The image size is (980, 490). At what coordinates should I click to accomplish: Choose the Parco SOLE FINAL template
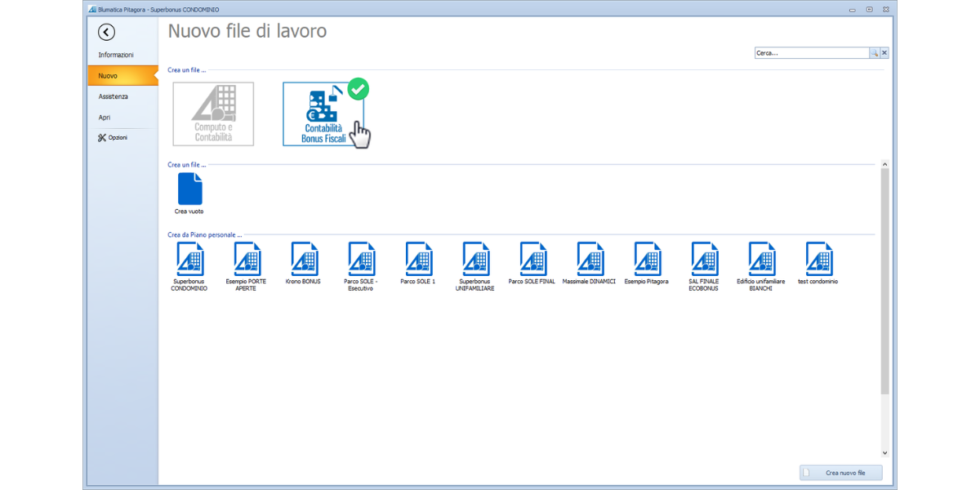(532, 264)
